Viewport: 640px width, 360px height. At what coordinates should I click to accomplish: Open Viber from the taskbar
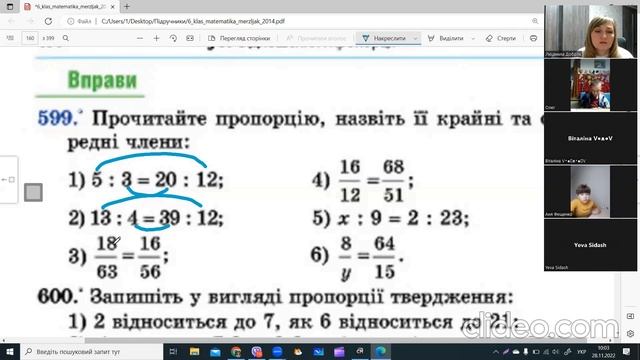(257, 351)
